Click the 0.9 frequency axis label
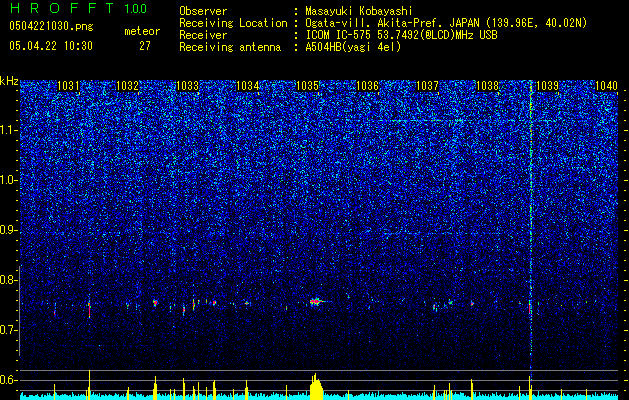This screenshot has width=629, height=400. coord(8,230)
